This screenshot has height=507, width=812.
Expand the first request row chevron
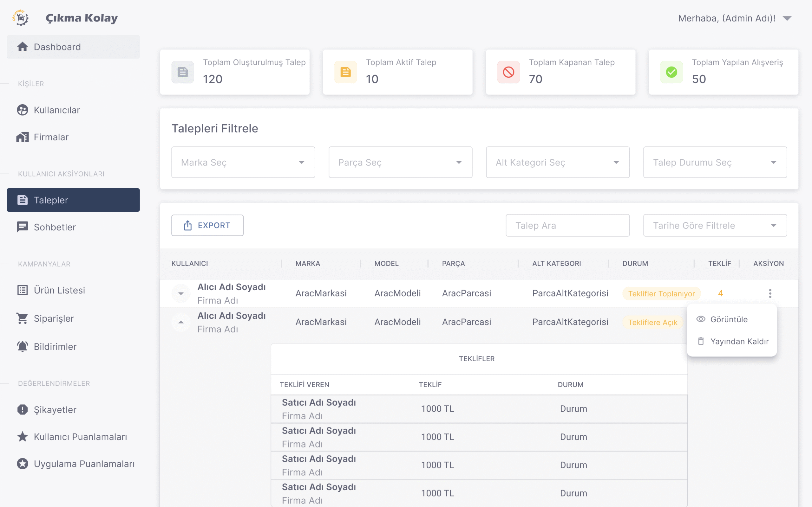(181, 293)
